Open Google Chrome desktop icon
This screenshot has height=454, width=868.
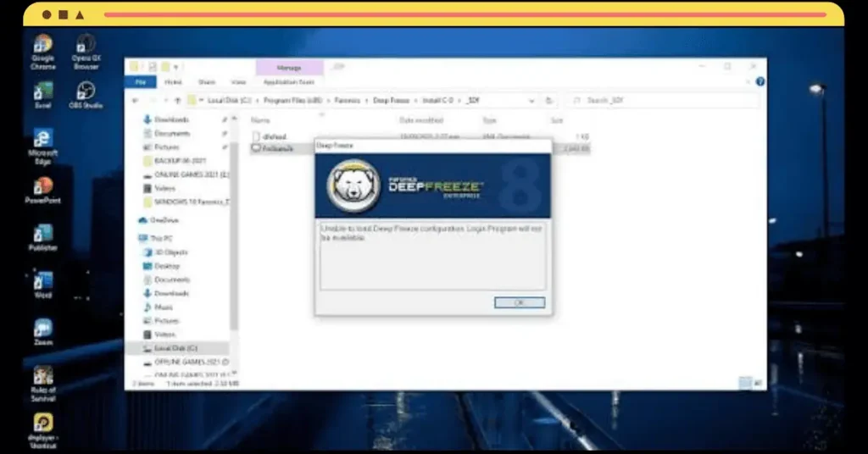pyautogui.click(x=43, y=52)
